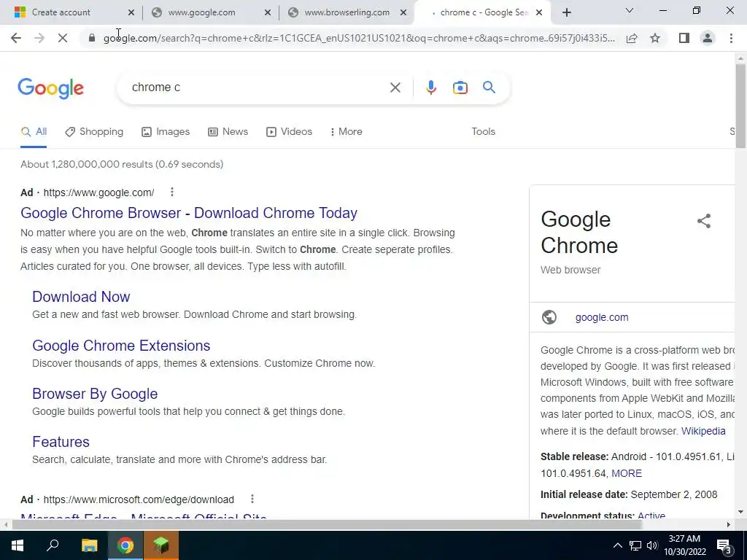Share this page from the address bar
Image resolution: width=747 pixels, height=560 pixels.
pos(632,38)
